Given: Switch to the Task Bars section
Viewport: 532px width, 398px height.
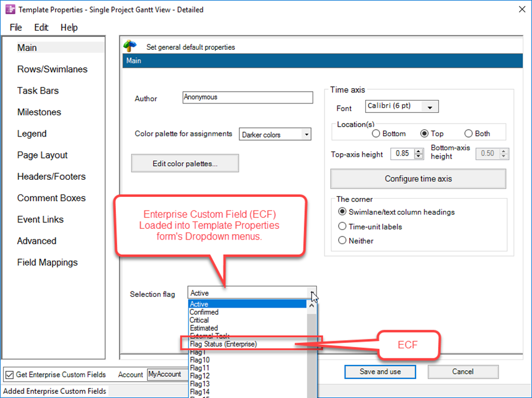Looking at the screenshot, I should point(38,90).
